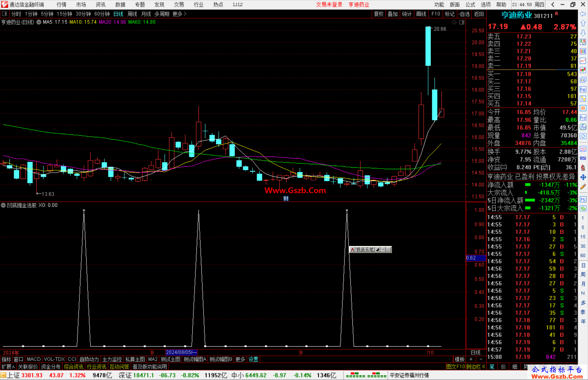Open the candlestick chart icon in sidebar
The width and height of the screenshot is (588, 380).
tap(583, 70)
